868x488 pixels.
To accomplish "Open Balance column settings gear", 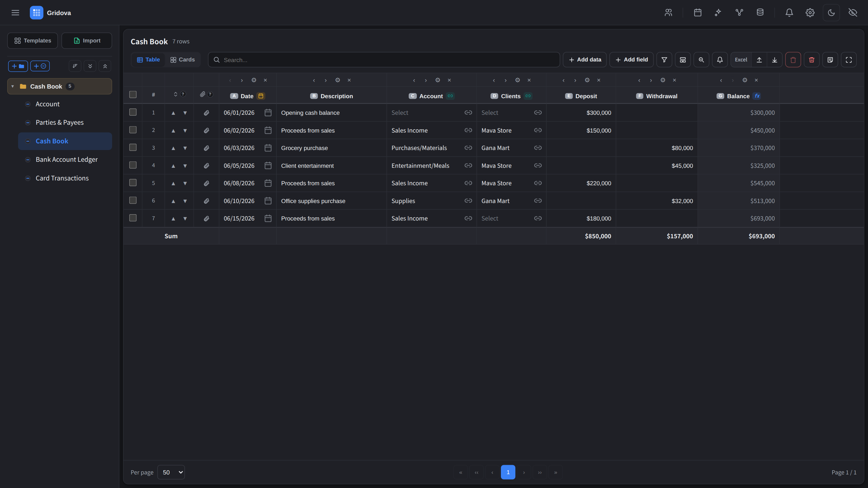I will (745, 80).
